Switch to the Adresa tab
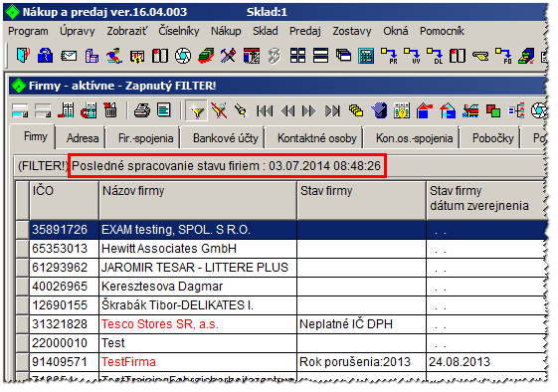 (83, 137)
